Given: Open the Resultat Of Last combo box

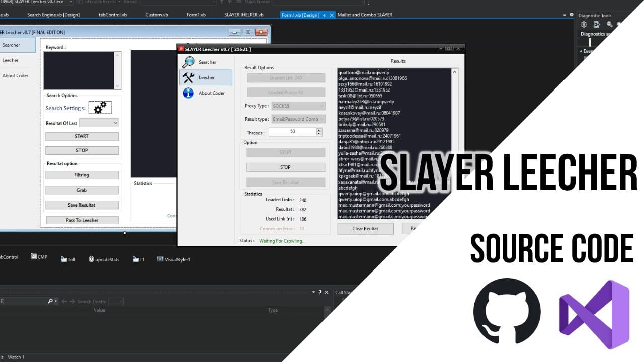Looking at the screenshot, I should pos(99,123).
